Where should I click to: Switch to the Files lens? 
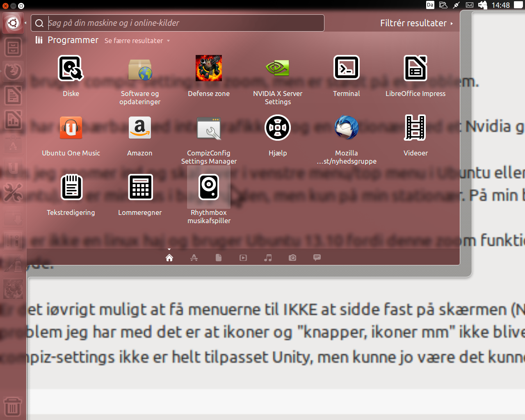click(x=219, y=258)
